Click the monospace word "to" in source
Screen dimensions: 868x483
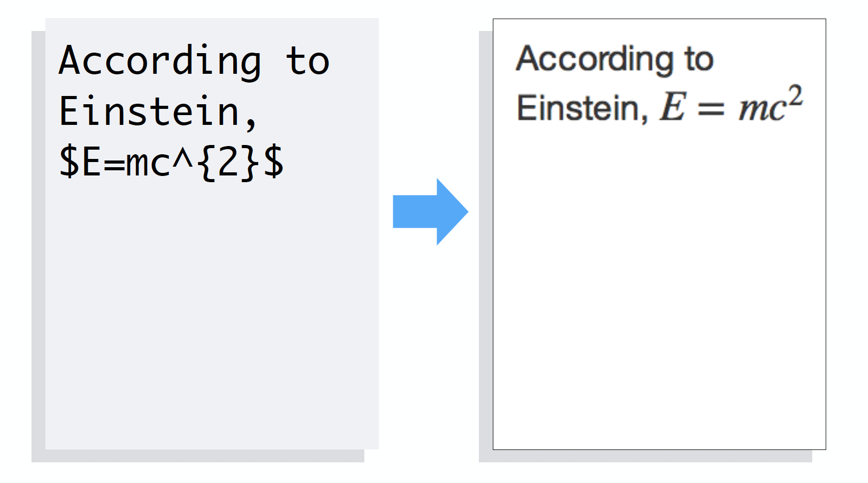point(308,61)
